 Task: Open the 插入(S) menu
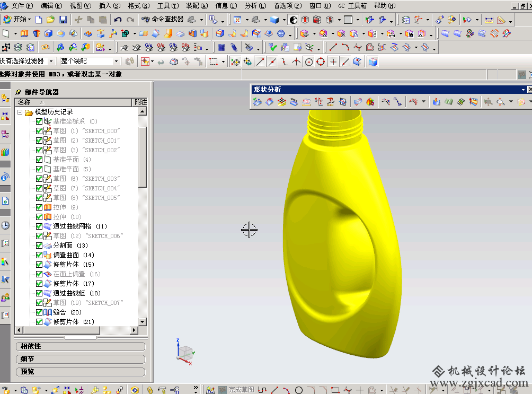coord(110,6)
